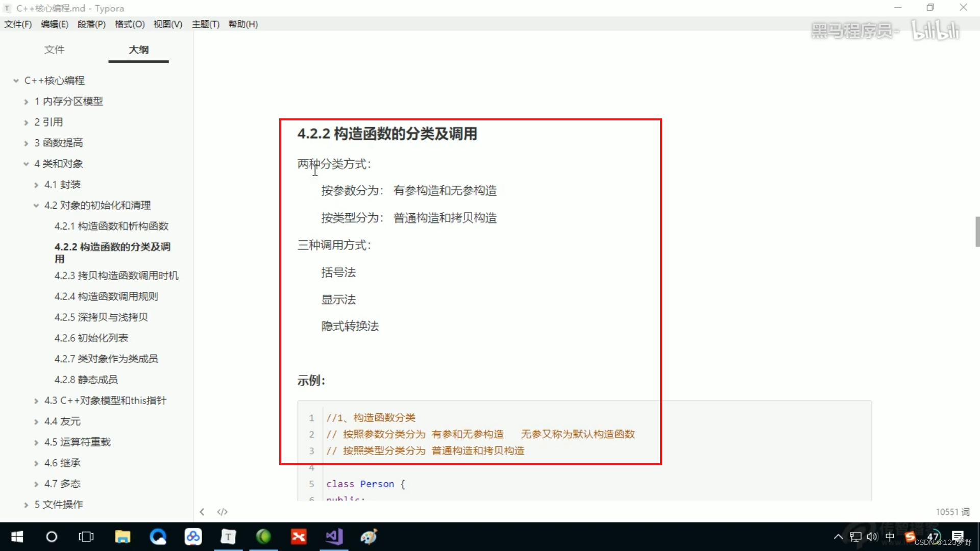Expand 4.1 封装 section

(x=36, y=185)
